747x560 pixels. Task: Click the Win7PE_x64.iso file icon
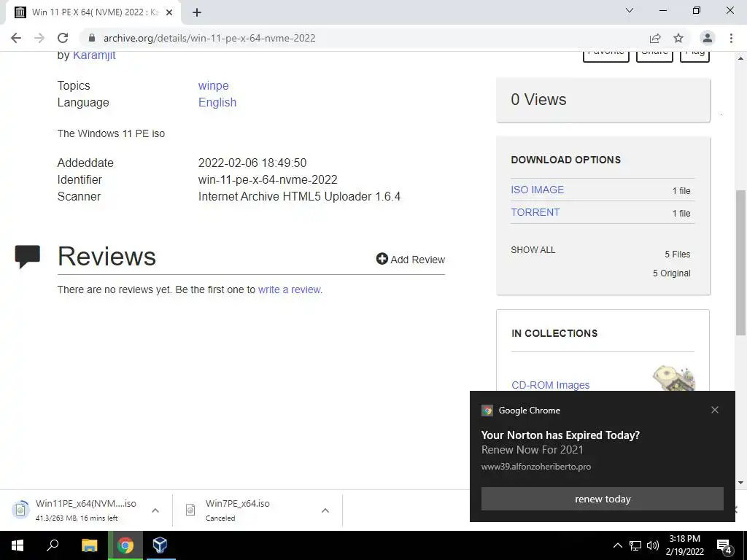point(190,510)
